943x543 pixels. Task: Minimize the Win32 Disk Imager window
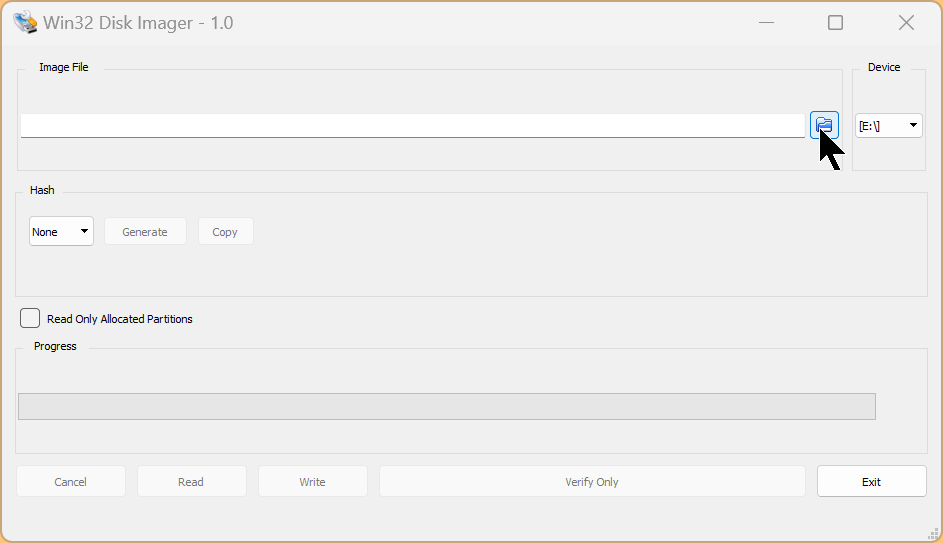766,23
